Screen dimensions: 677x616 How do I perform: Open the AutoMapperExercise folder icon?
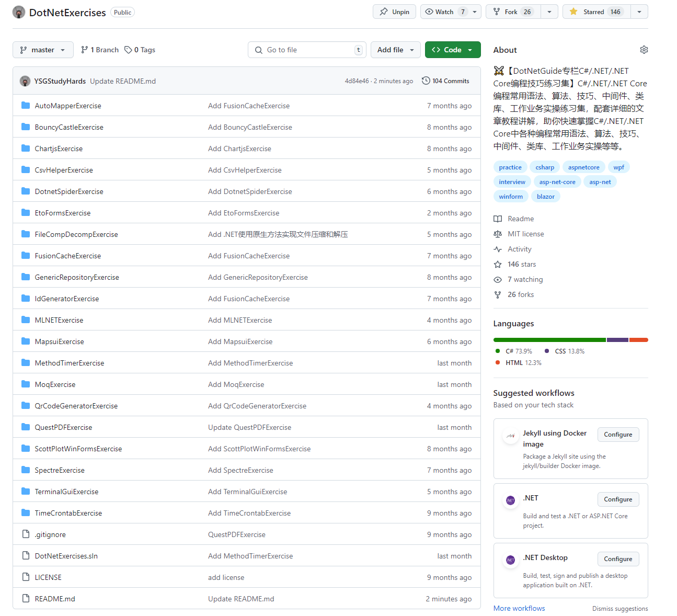(26, 105)
